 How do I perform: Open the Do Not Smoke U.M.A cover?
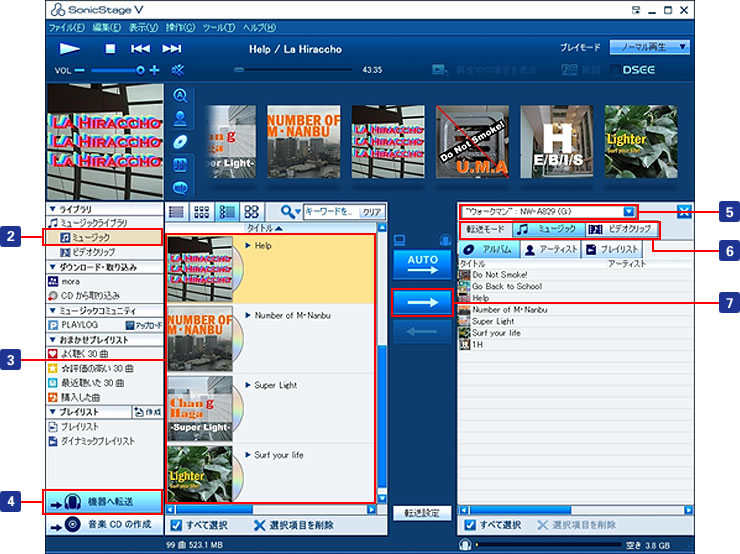pos(472,142)
